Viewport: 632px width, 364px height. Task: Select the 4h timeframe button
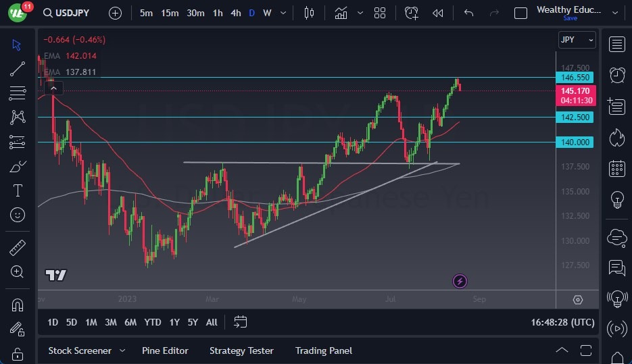[235, 13]
